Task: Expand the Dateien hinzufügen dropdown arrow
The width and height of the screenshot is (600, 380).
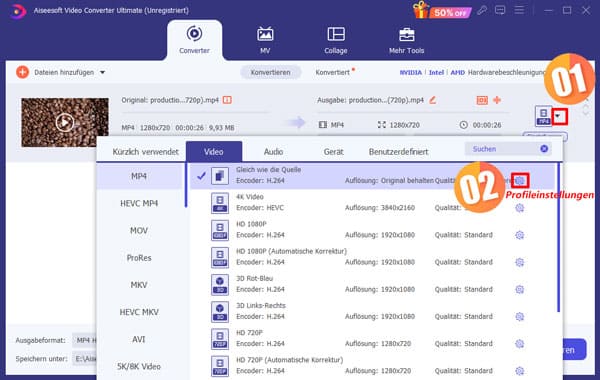Action: pyautogui.click(x=103, y=72)
